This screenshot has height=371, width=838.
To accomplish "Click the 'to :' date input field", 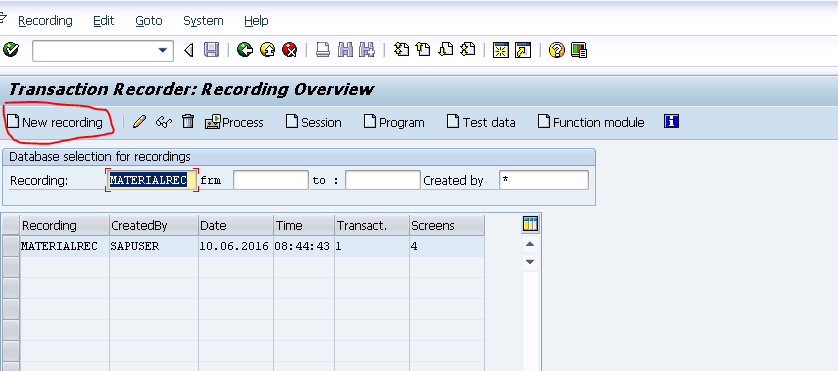I will [x=383, y=180].
